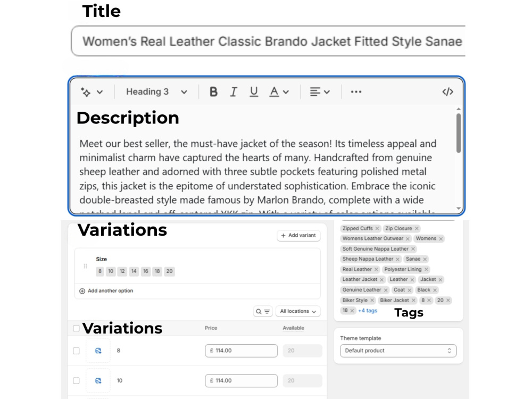Open the text color picker

pos(279,92)
